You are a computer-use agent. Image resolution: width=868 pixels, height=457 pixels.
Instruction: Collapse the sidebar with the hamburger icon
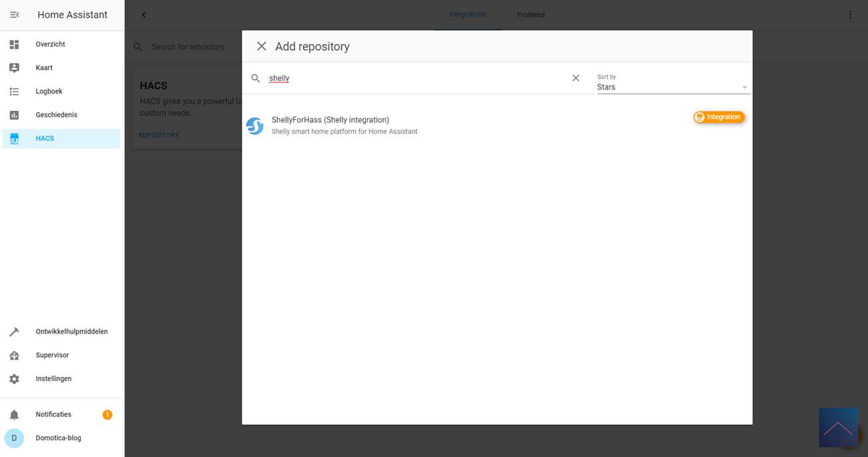pos(14,15)
